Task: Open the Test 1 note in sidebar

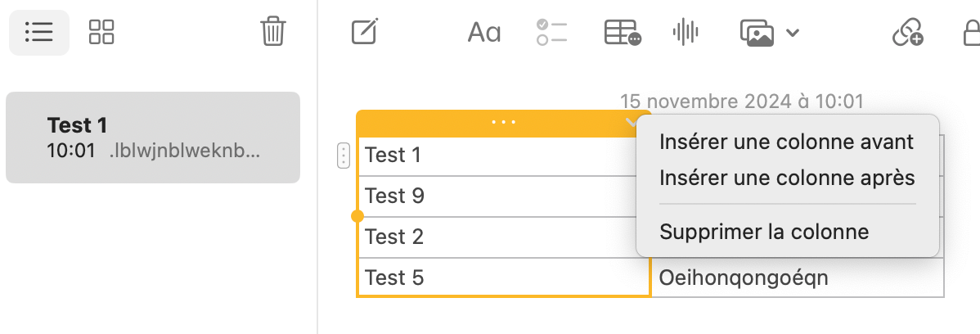Action: pyautogui.click(x=153, y=138)
